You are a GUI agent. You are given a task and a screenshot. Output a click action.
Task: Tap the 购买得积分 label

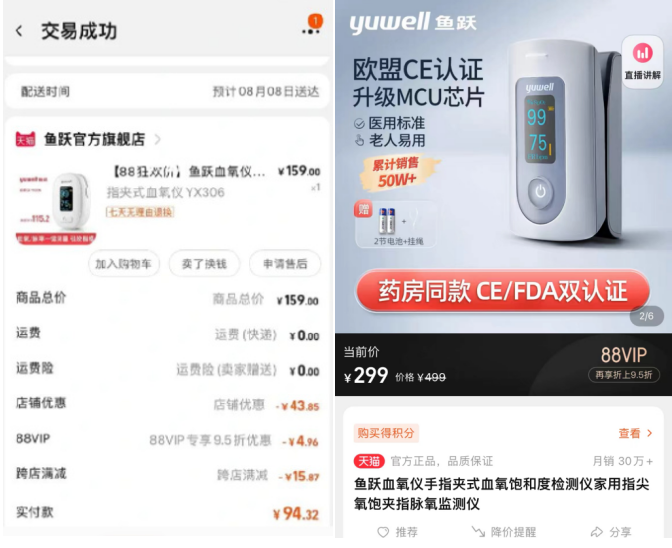pos(385,433)
